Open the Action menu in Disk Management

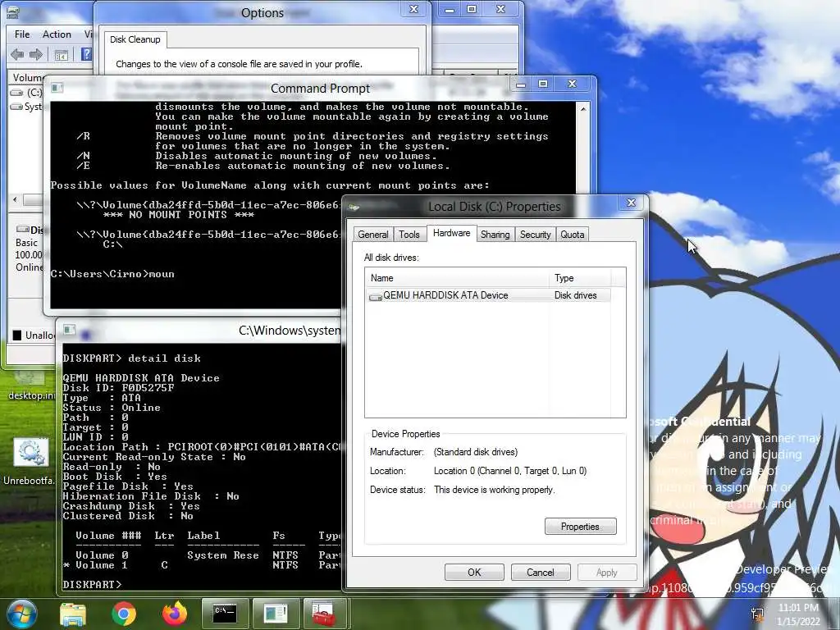coord(57,34)
